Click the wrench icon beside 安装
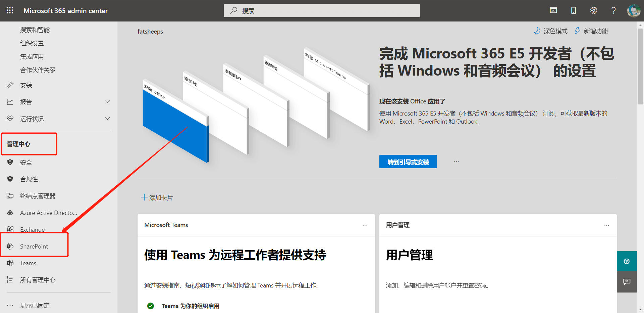This screenshot has width=644, height=313. (10, 85)
